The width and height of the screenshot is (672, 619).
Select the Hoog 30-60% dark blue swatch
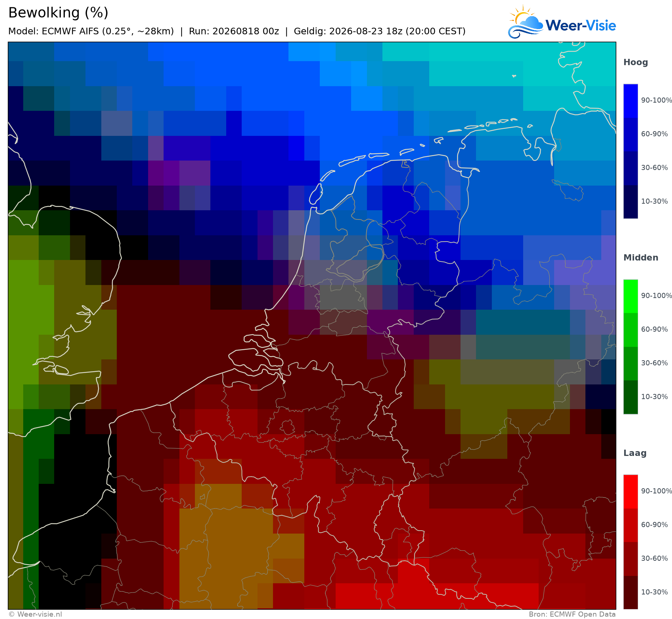(x=630, y=168)
